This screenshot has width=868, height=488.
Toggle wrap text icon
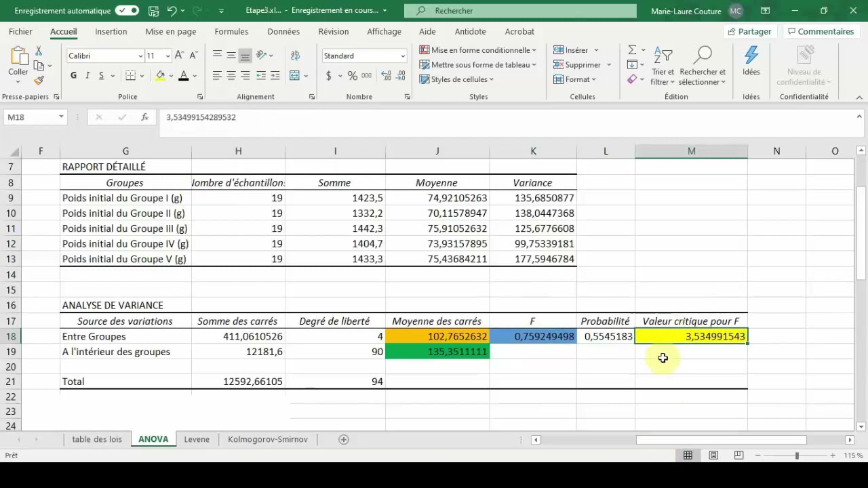(295, 56)
